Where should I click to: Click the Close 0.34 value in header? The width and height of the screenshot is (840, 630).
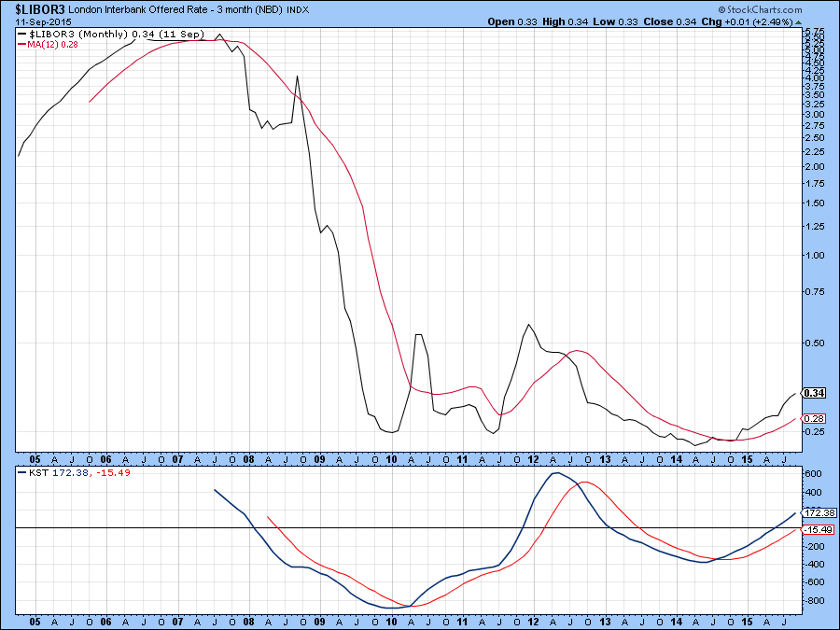pos(695,22)
